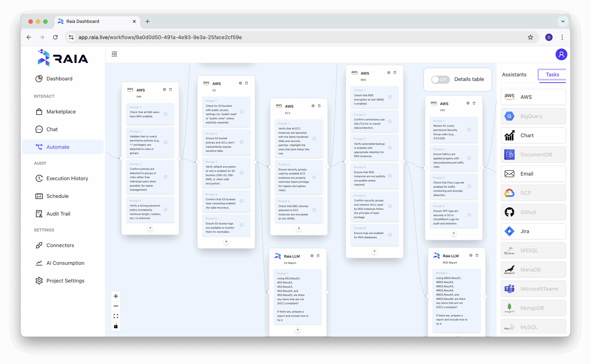The width and height of the screenshot is (591, 364).
Task: Go back in browser history
Action: [x=29, y=37]
